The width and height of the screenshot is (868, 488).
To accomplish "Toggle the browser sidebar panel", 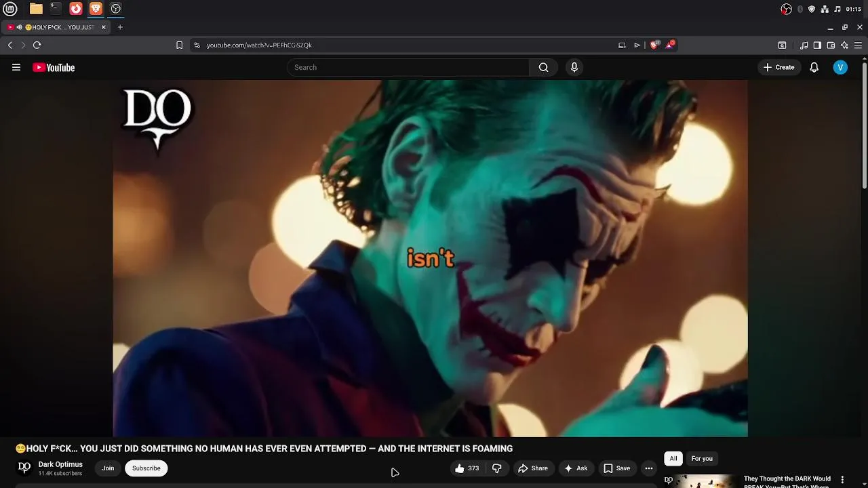I will coord(817,45).
